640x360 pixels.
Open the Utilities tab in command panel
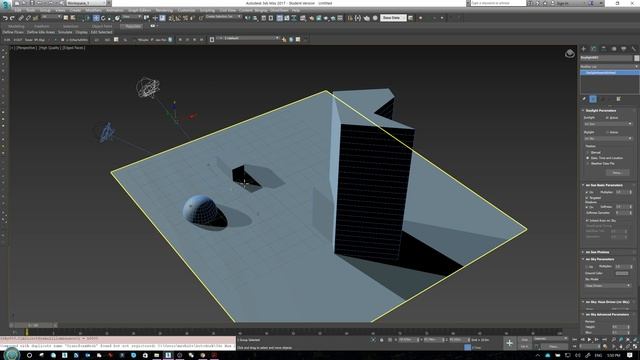(x=633, y=49)
